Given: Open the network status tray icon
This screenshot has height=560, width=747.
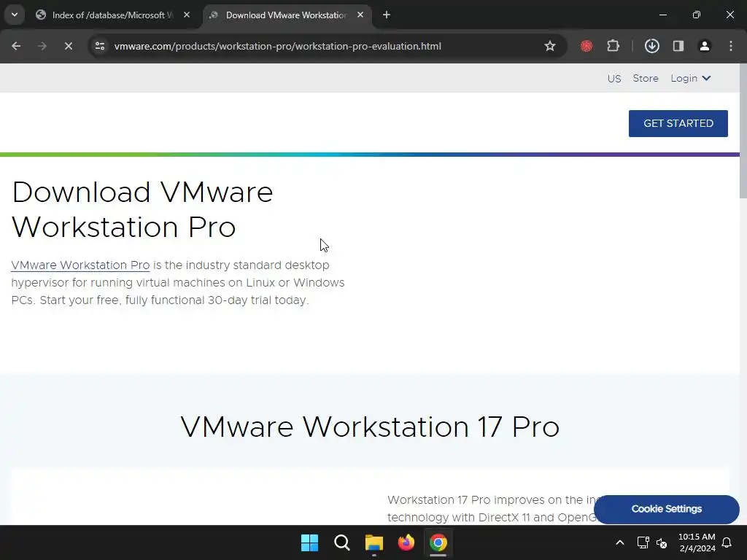Looking at the screenshot, I should click(643, 542).
